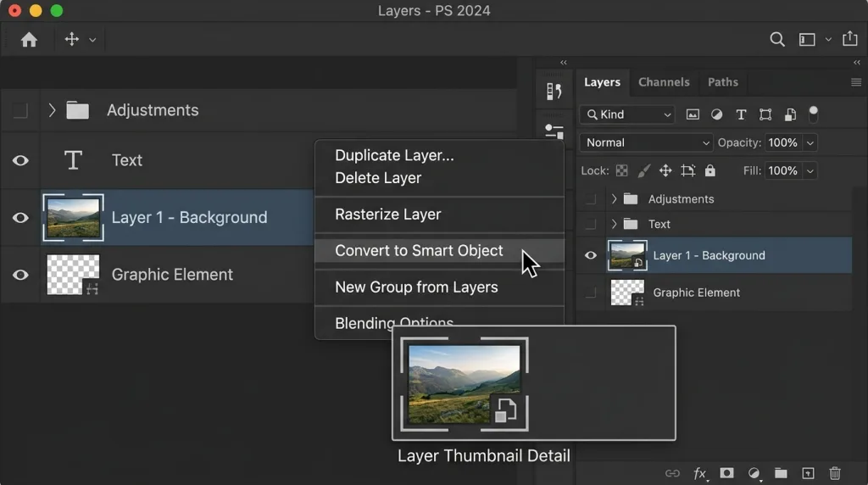Expand the workspace chooser arrow

(828, 40)
